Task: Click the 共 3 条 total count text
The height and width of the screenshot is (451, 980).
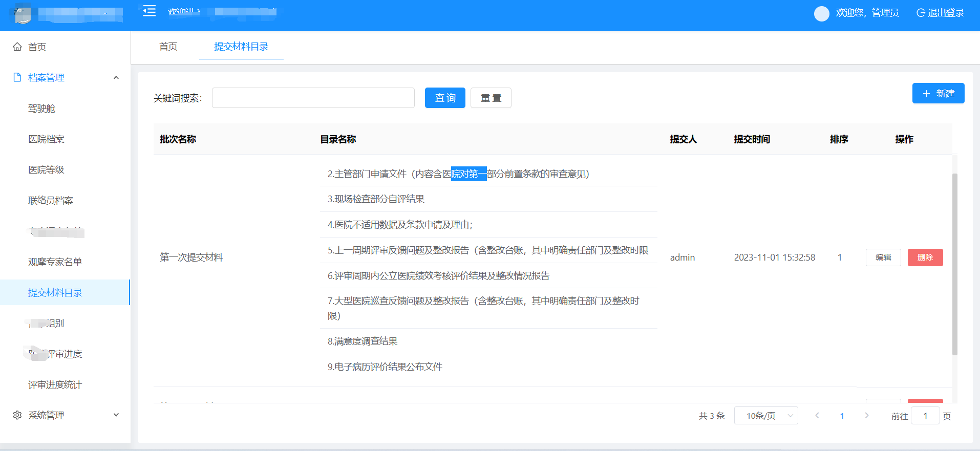Action: (712, 416)
